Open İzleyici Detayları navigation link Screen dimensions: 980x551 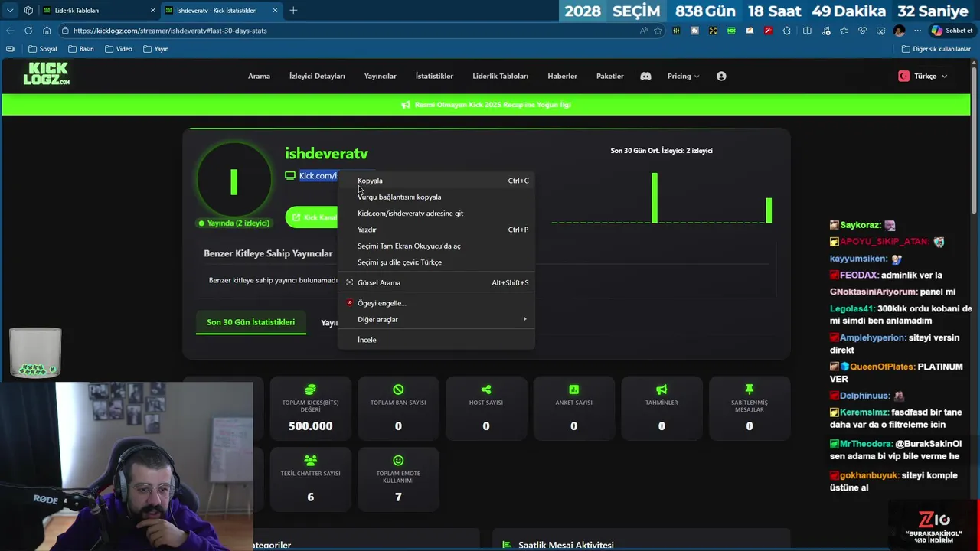317,77
